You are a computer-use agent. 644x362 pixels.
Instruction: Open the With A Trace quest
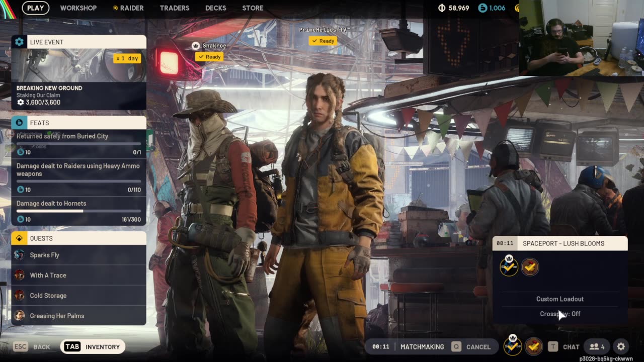click(x=79, y=275)
